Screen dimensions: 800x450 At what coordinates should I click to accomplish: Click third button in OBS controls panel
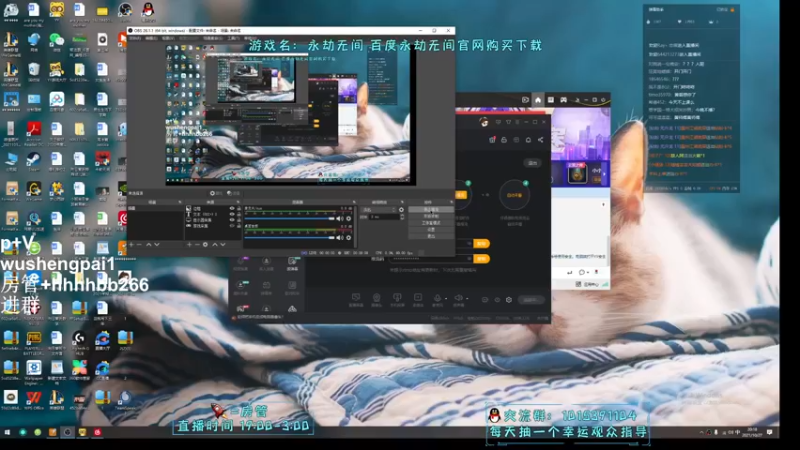pos(431,223)
